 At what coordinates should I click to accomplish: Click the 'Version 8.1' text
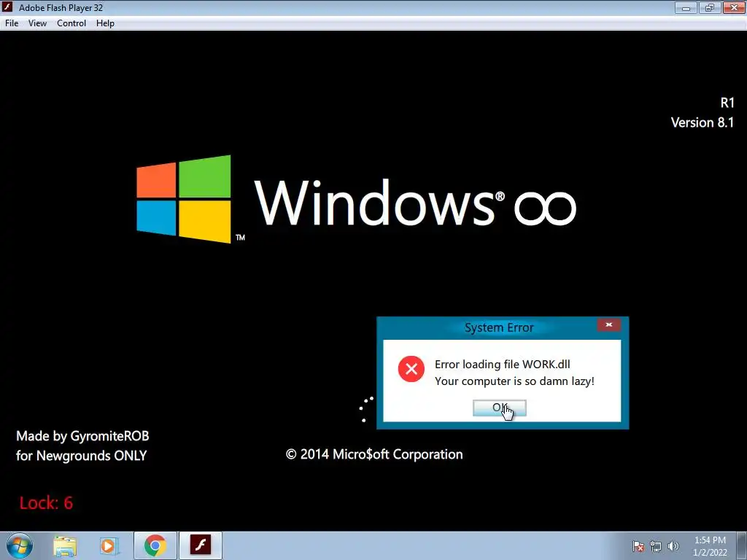coord(703,122)
